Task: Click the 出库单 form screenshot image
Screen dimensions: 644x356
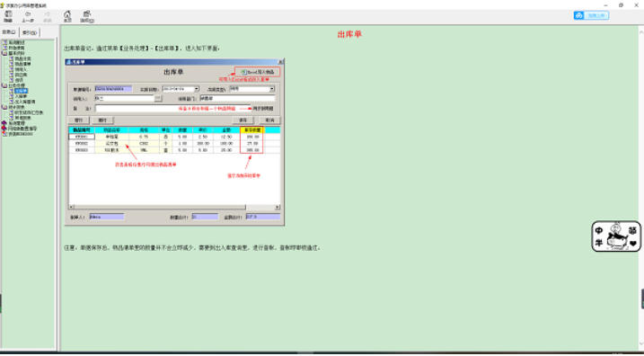Action: pyautogui.click(x=174, y=142)
